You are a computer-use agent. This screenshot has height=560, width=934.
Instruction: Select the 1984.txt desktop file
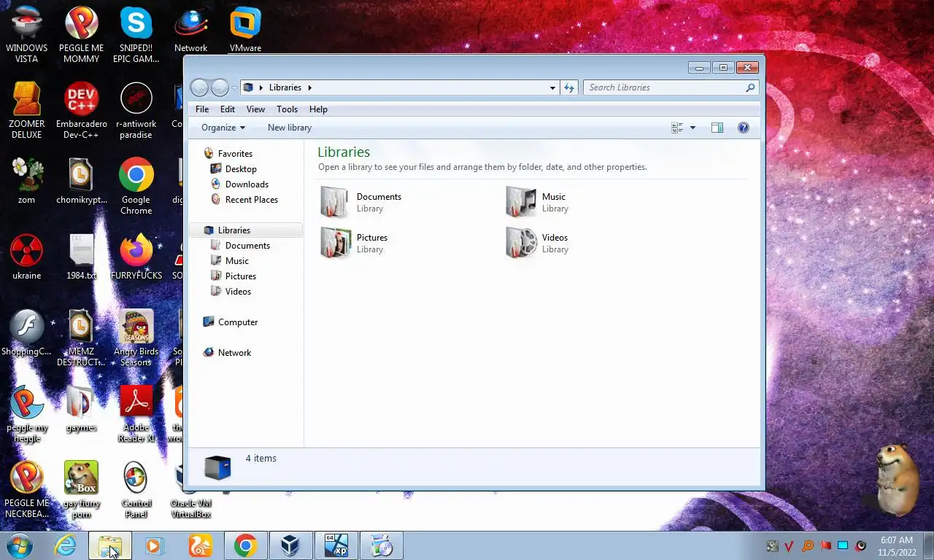[x=82, y=257]
